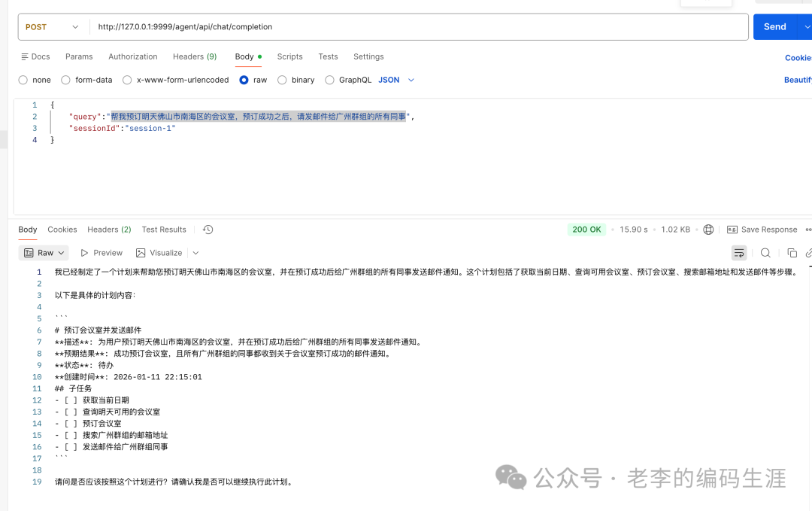Click the Send button
812x511 pixels.
tap(774, 26)
